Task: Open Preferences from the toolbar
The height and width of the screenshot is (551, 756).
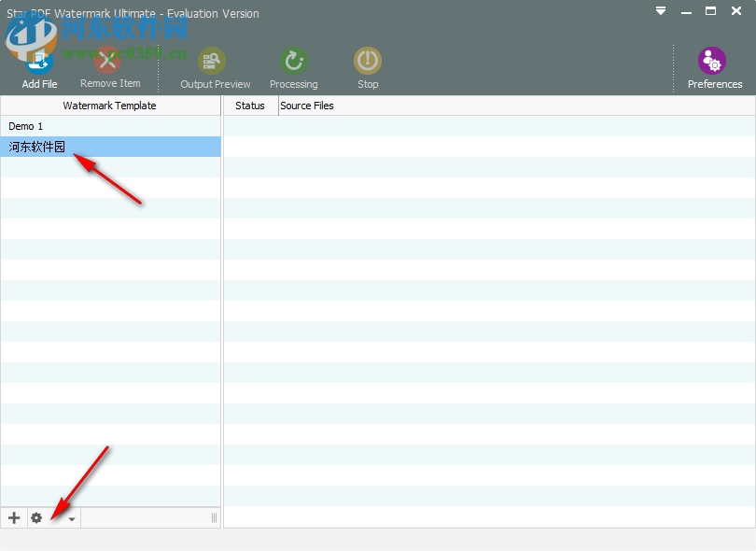Action: [715, 68]
